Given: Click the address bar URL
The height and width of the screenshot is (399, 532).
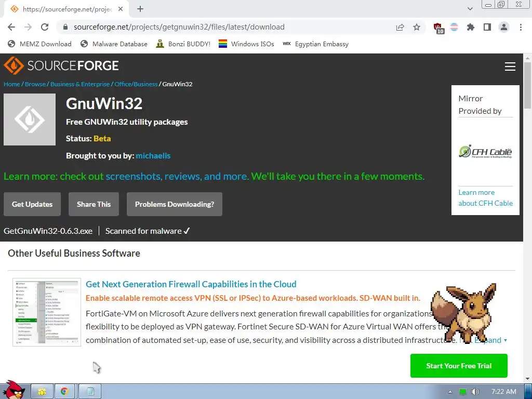Looking at the screenshot, I should click(x=179, y=27).
